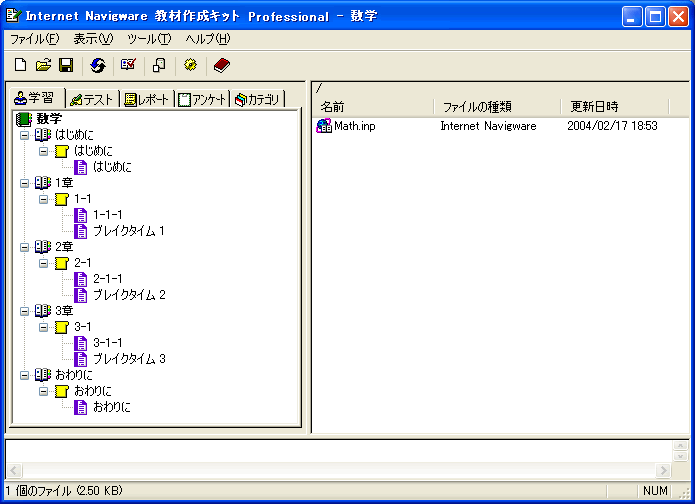Click the yellow section icon for 1-1
The height and width of the screenshot is (504, 695).
pos(62,199)
